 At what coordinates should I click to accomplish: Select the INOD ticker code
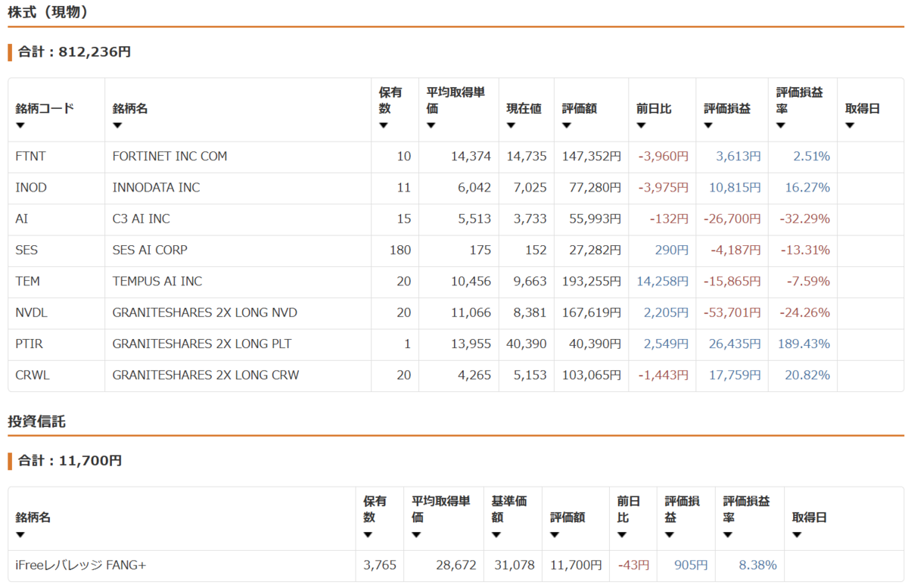[x=30, y=187]
